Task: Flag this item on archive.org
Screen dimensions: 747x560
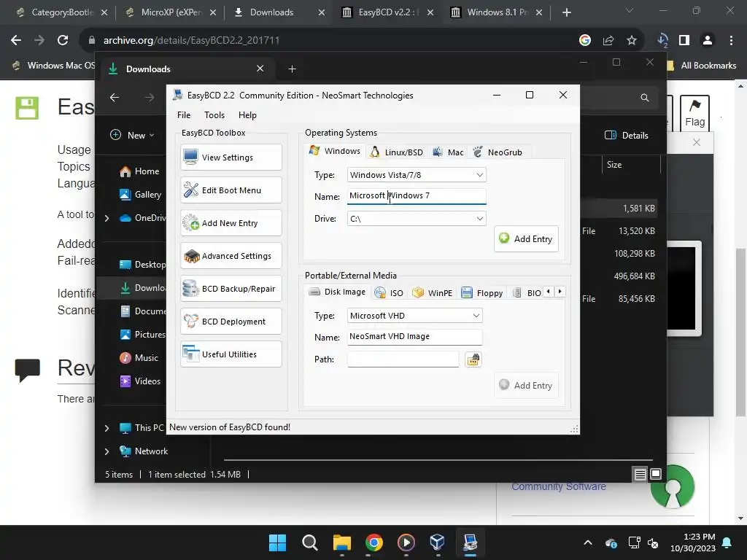Action: pyautogui.click(x=694, y=113)
